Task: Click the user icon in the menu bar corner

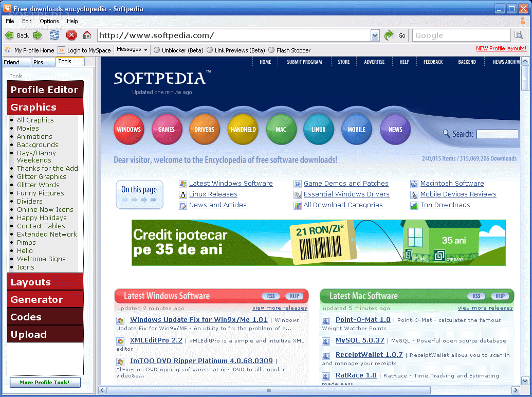Action: (x=523, y=21)
